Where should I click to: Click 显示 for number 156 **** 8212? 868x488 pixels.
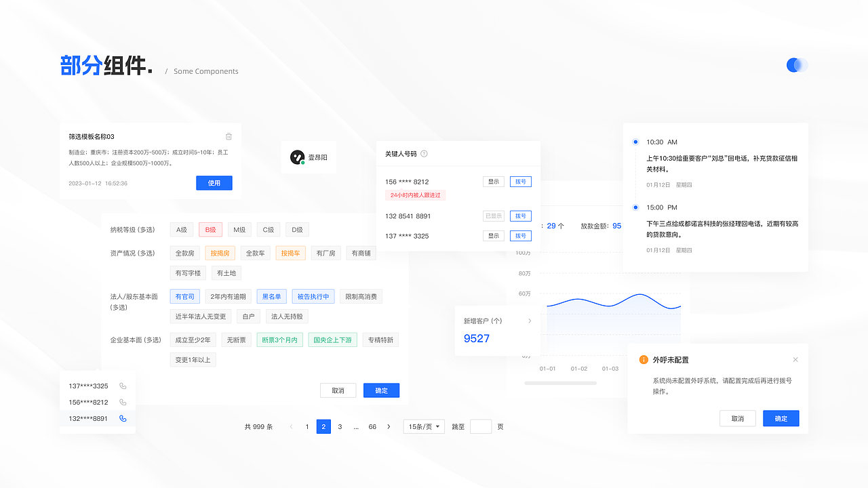(494, 182)
